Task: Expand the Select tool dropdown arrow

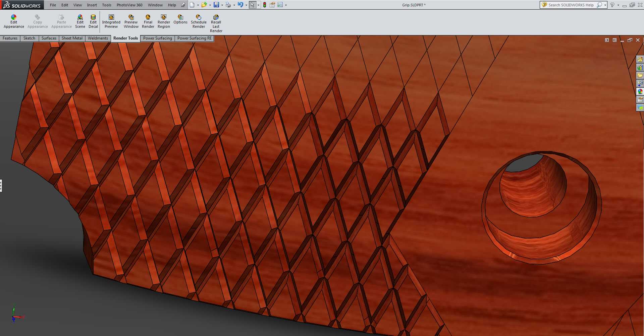Action: tap(258, 5)
